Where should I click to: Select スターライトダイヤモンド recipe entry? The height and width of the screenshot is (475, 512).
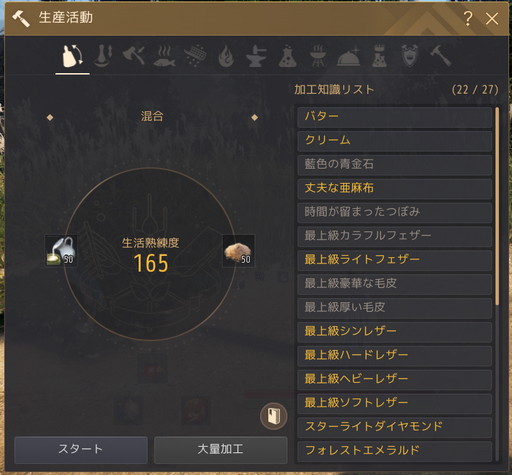(x=394, y=427)
